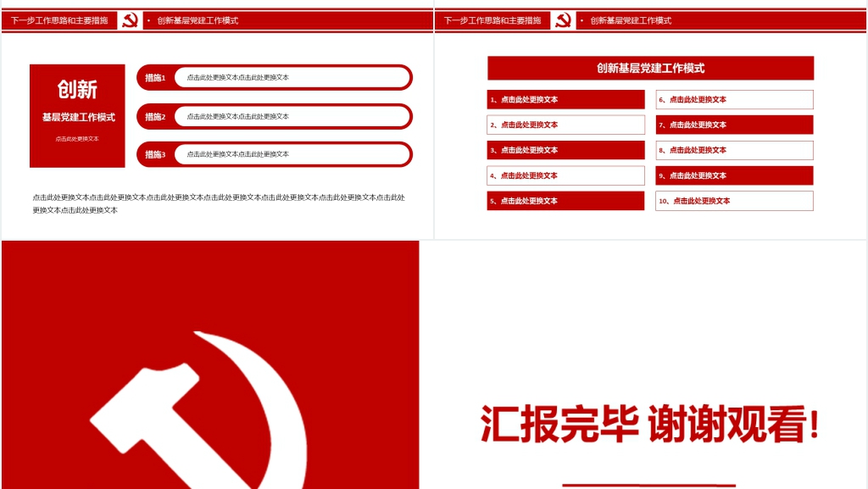Click the party emblem icon in the left slide header

(130, 20)
